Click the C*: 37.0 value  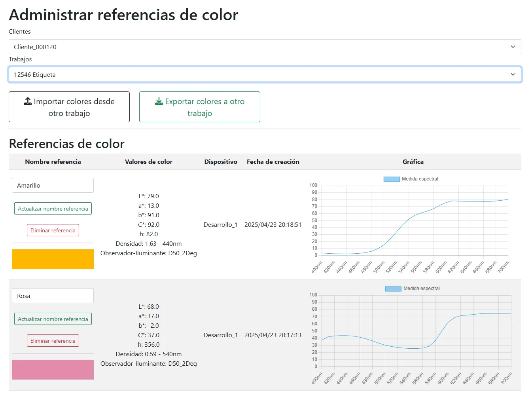tap(149, 335)
